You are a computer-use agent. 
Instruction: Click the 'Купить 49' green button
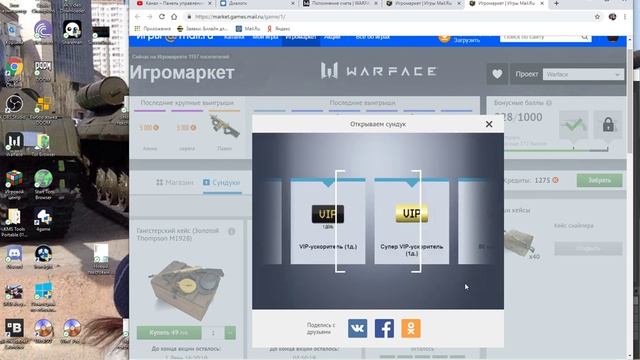pyautogui.click(x=169, y=333)
